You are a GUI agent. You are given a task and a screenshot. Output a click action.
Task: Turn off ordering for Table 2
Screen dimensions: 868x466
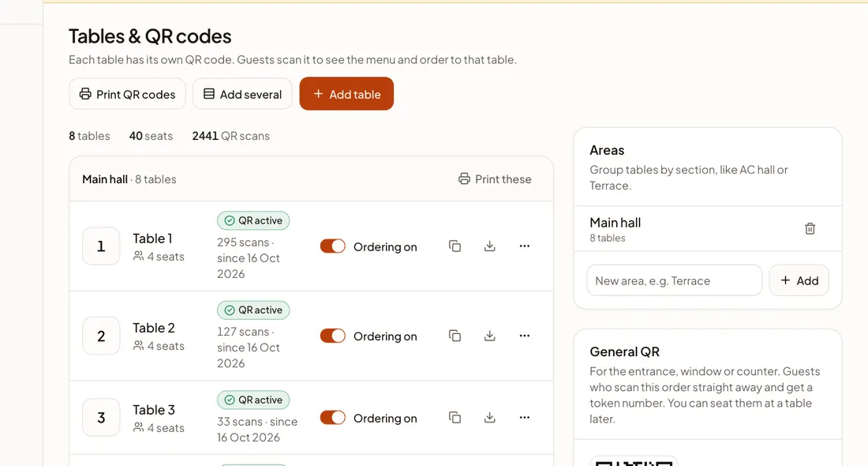(333, 336)
